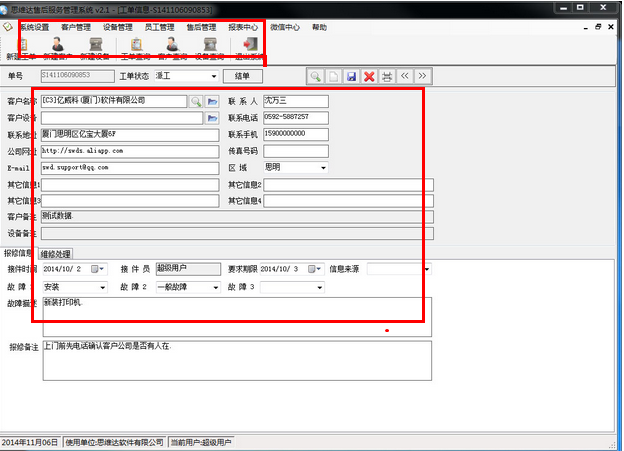Open the 设备管理 menu
The height and width of the screenshot is (451, 624).
click(x=118, y=27)
